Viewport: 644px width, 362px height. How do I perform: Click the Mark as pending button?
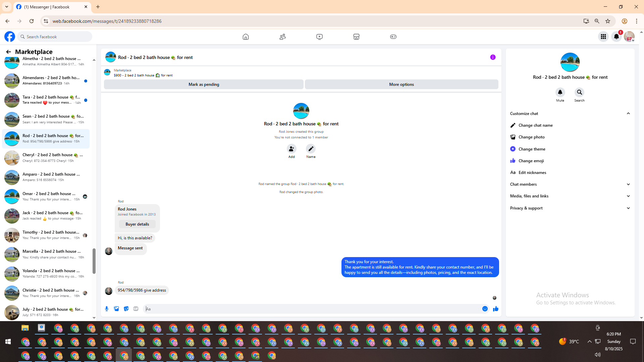coord(204,84)
